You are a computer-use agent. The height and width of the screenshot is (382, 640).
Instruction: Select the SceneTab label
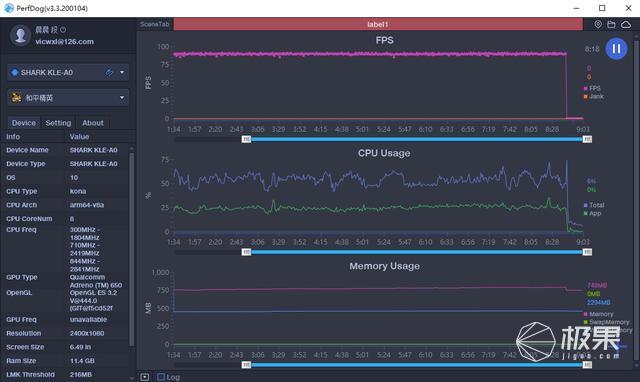click(x=155, y=24)
